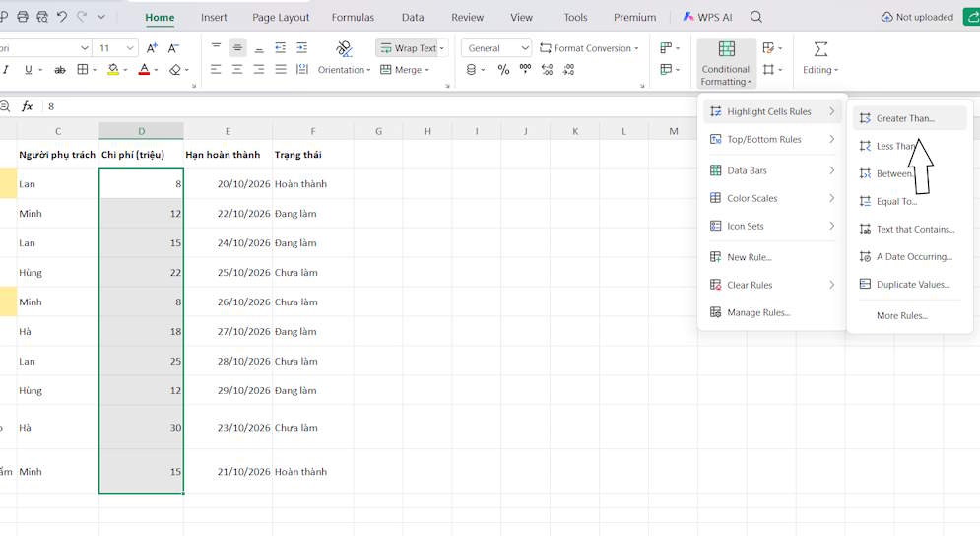
Task: Expand Data Bars submenu
Action: tap(772, 170)
